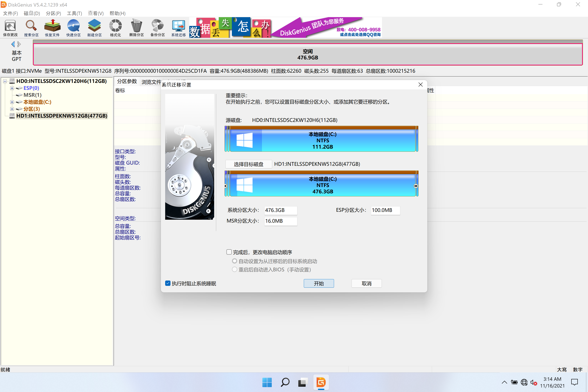Screen dimensions: 588x392
Task: Collapse the HD0 disk tree node
Action: tap(5, 81)
